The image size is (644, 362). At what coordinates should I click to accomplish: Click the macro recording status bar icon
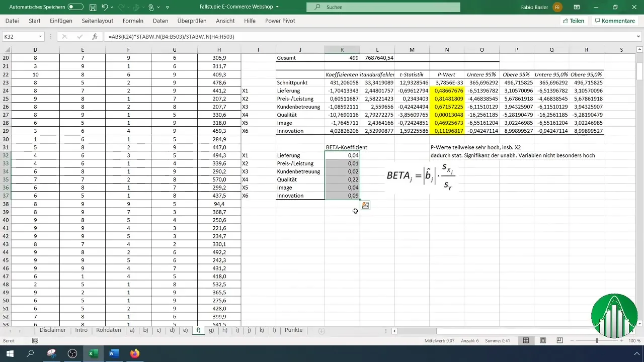(35, 341)
